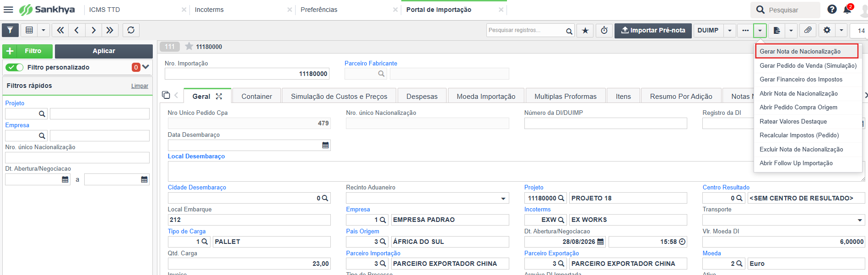
Task: Open the Despesas tab
Action: (422, 96)
